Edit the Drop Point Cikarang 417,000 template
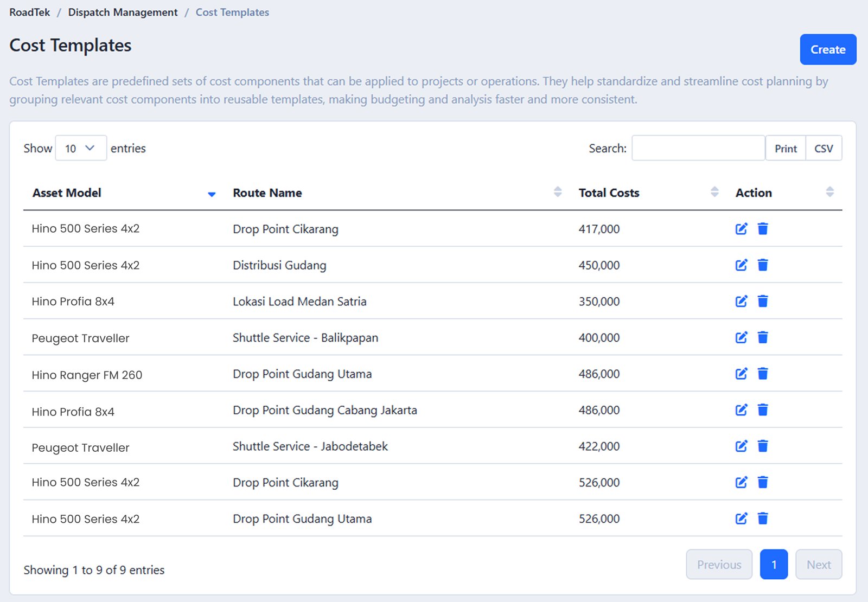 [741, 229]
